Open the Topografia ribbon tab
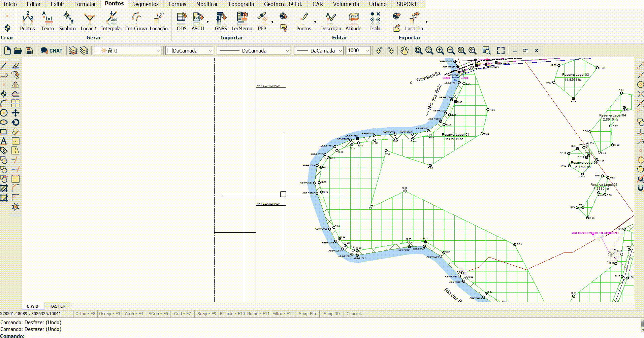Screen dimensions: 644x338 tap(241, 4)
